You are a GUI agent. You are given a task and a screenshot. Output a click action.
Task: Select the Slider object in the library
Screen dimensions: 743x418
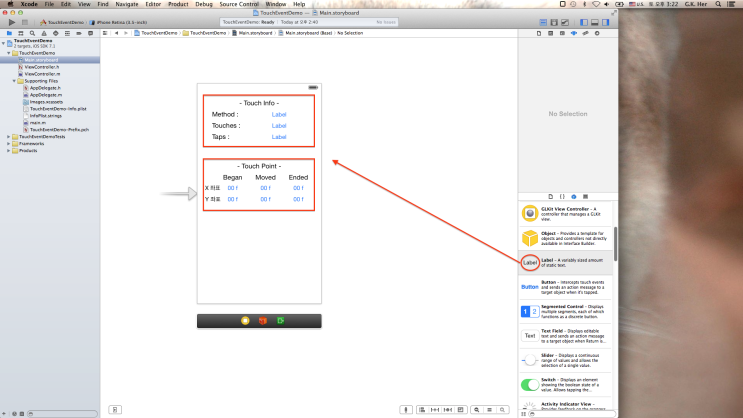click(x=565, y=360)
